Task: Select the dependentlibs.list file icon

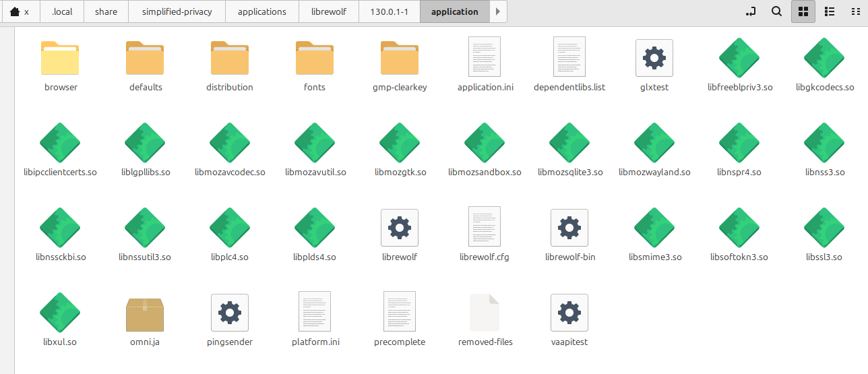Action: (569, 57)
